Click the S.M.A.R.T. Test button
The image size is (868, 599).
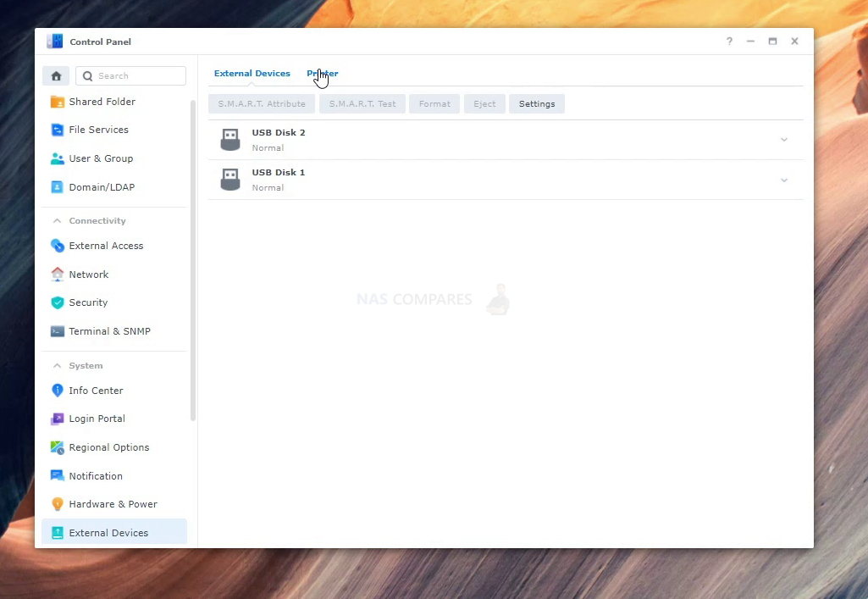tap(362, 103)
